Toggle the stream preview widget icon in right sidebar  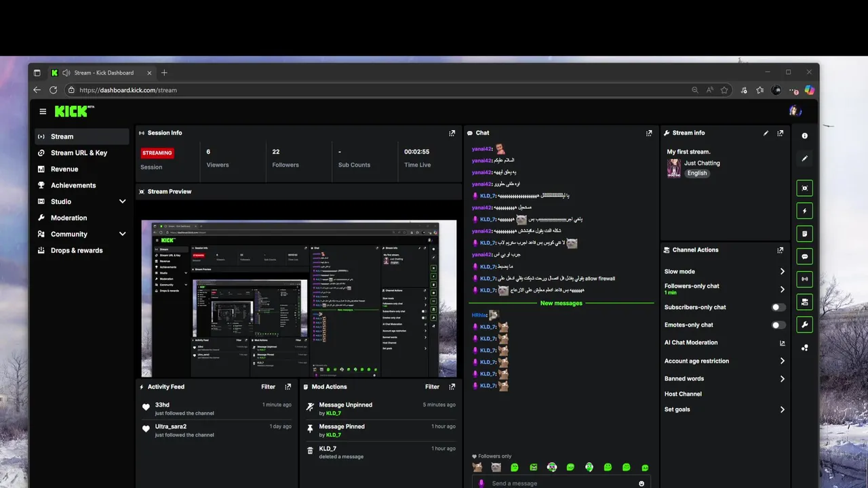[805, 188]
